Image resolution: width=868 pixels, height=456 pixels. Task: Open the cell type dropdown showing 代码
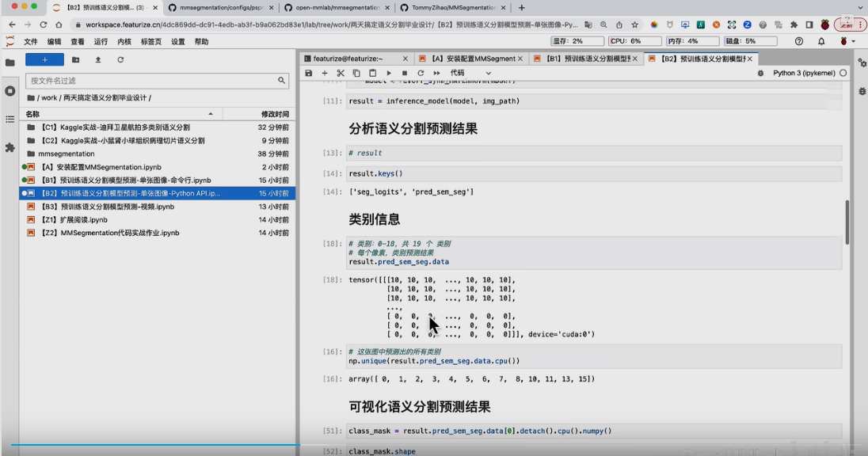[470, 73]
